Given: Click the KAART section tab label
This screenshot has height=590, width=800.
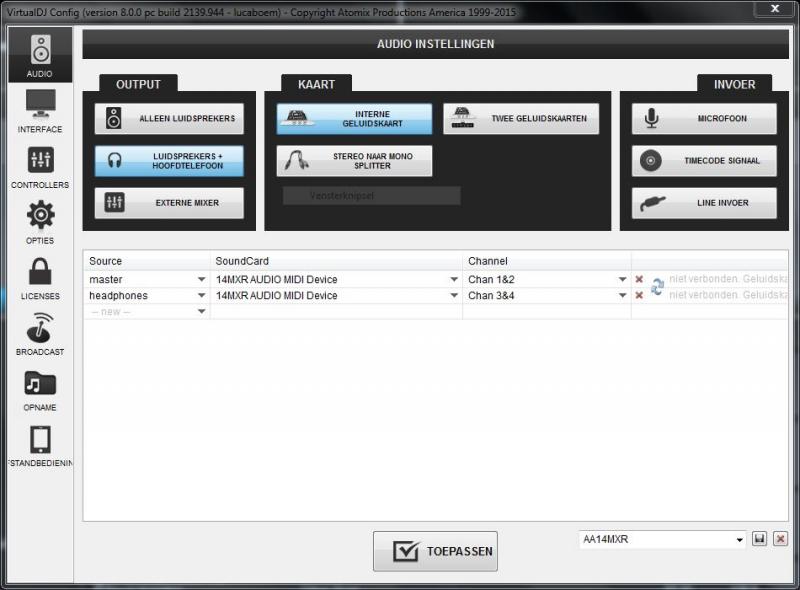Looking at the screenshot, I should click(x=316, y=84).
